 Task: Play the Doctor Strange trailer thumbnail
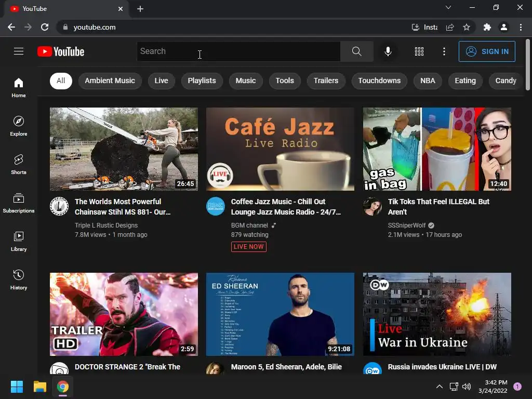(x=124, y=314)
